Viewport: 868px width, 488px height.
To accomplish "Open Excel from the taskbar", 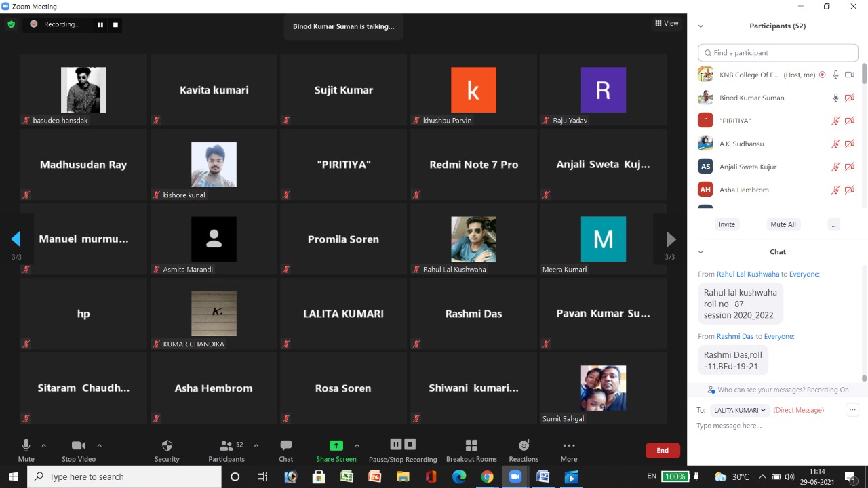I will coord(347,476).
